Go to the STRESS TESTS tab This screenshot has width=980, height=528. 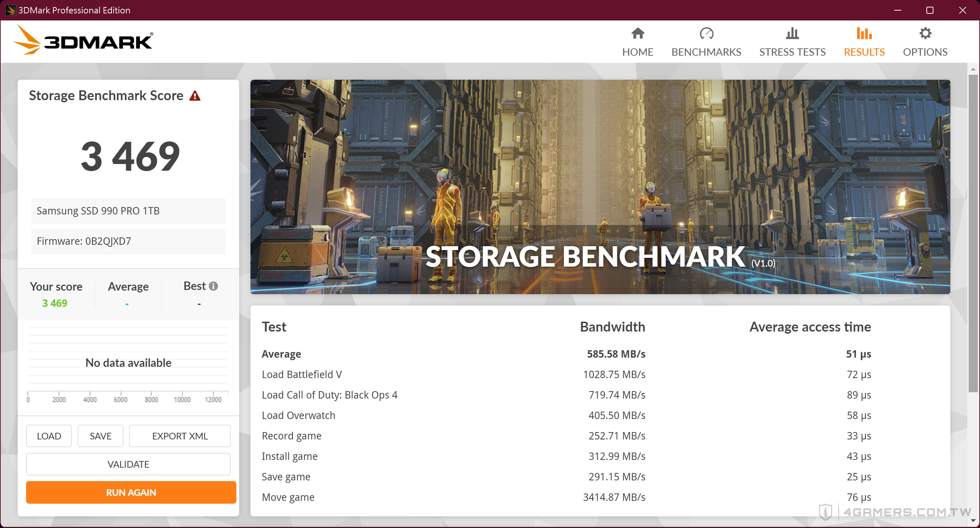pos(792,42)
